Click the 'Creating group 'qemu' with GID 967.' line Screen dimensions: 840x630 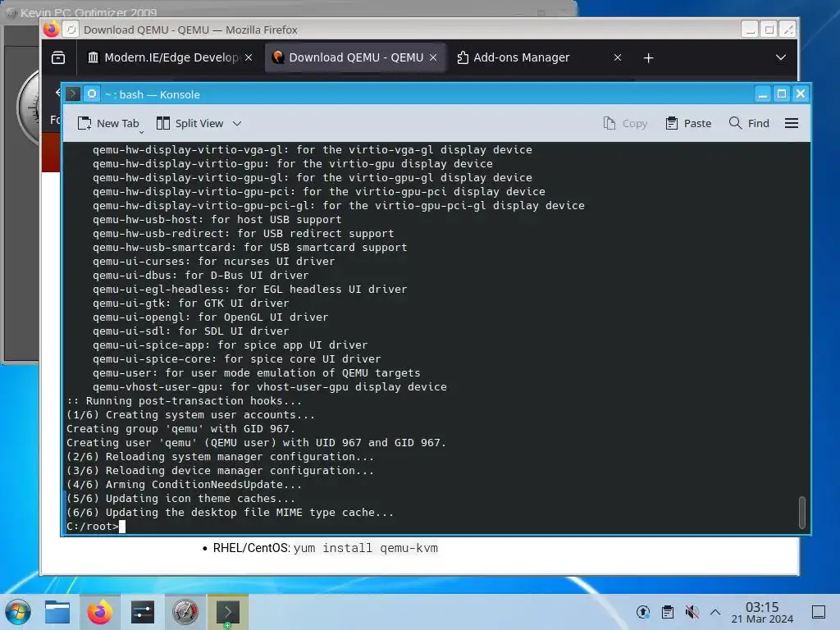pyautogui.click(x=180, y=429)
